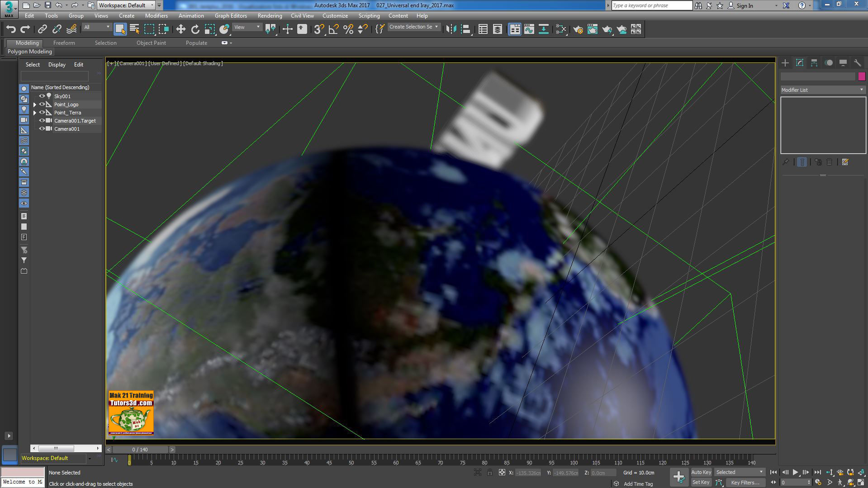
Task: Open the View reference coordinate dropdown
Action: (x=247, y=27)
